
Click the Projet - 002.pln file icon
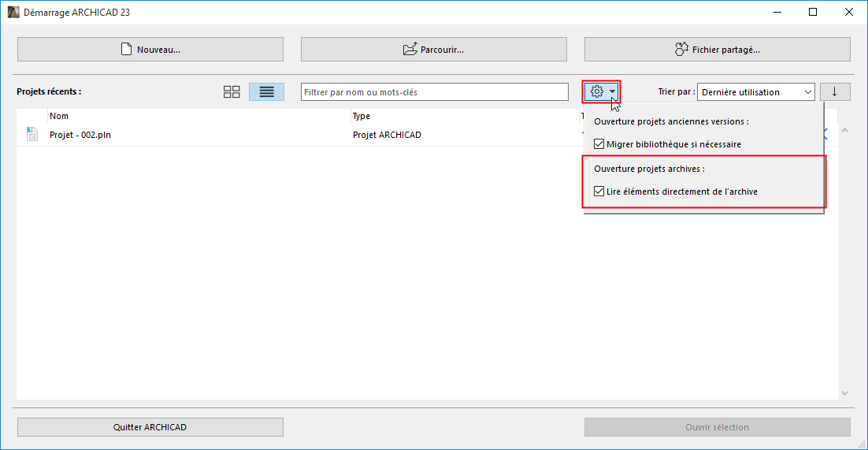(x=32, y=134)
